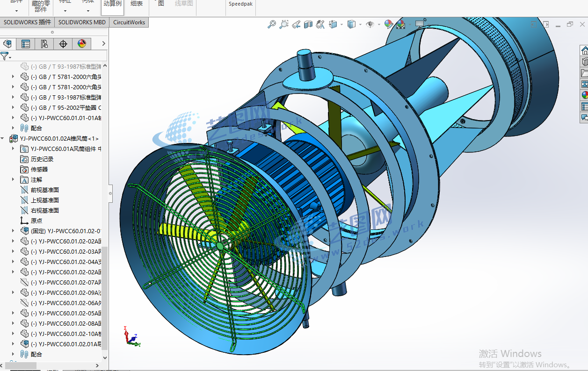Image resolution: width=588 pixels, height=371 pixels.
Task: Expand the 注解 annotations node
Action: pos(14,179)
